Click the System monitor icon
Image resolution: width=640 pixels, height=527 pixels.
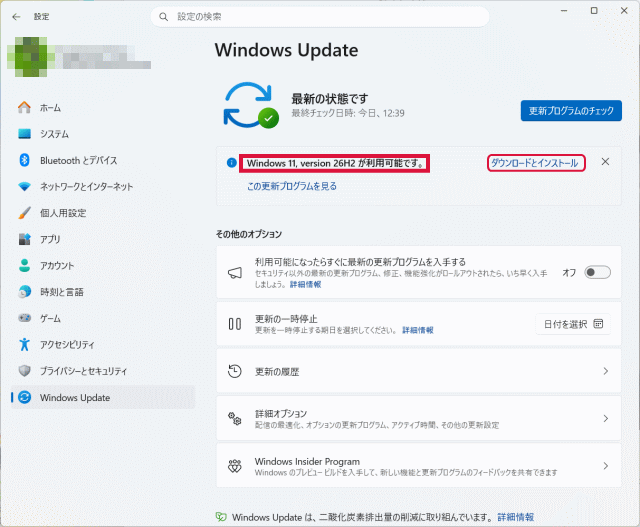(24, 134)
